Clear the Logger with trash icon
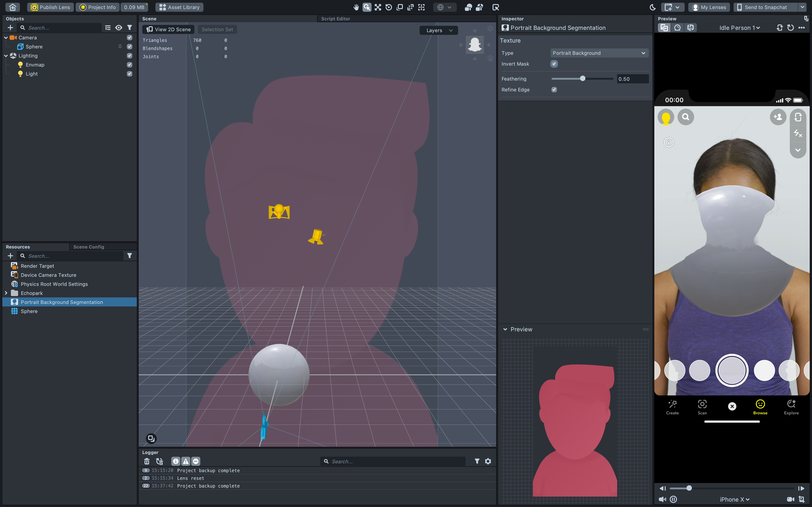The image size is (812, 507). pos(147,462)
